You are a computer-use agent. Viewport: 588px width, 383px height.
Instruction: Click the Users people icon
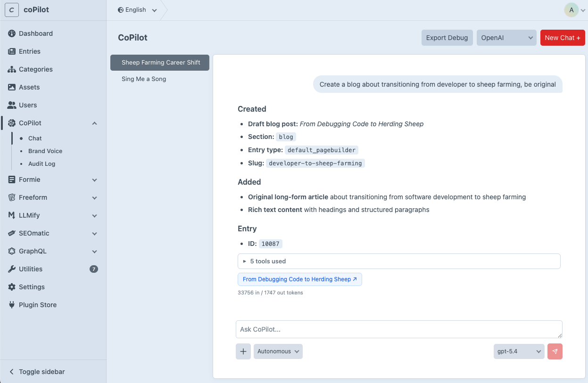[12, 105]
